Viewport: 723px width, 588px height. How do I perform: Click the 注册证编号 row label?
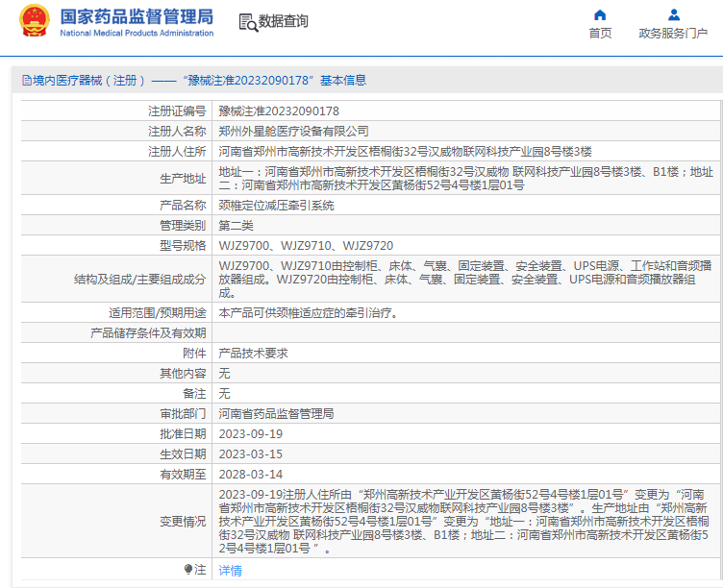(x=177, y=111)
